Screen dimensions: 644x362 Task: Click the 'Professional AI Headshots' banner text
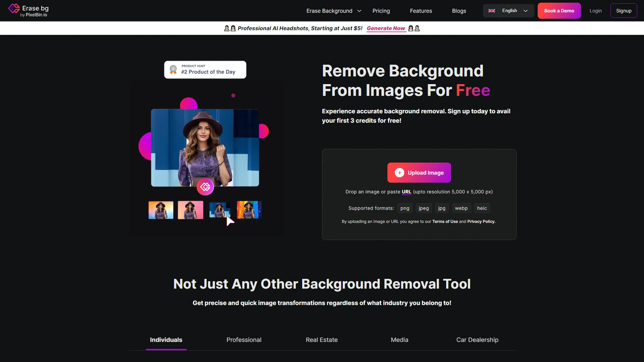pos(300,28)
